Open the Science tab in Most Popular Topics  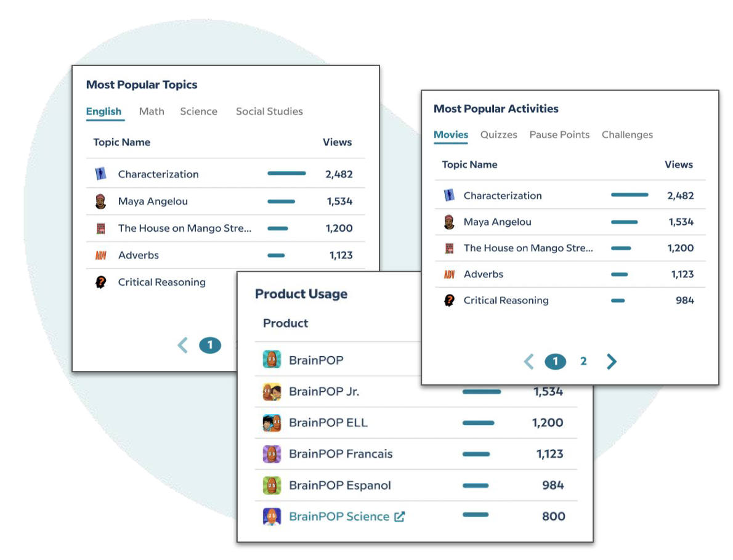coord(199,112)
